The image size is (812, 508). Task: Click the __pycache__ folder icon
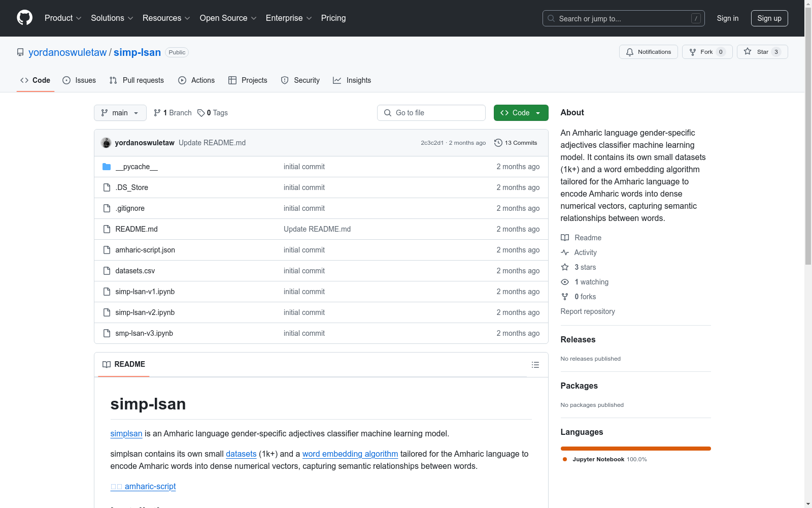pos(107,167)
